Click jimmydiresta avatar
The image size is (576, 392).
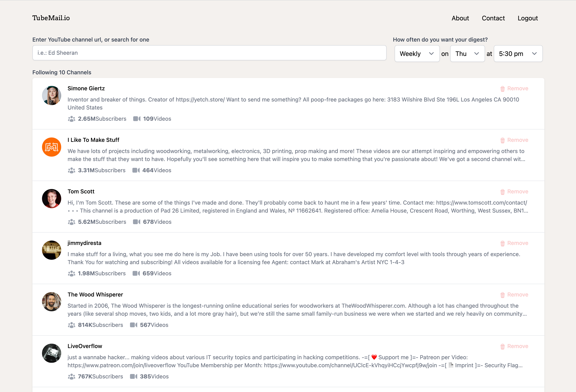tap(52, 250)
